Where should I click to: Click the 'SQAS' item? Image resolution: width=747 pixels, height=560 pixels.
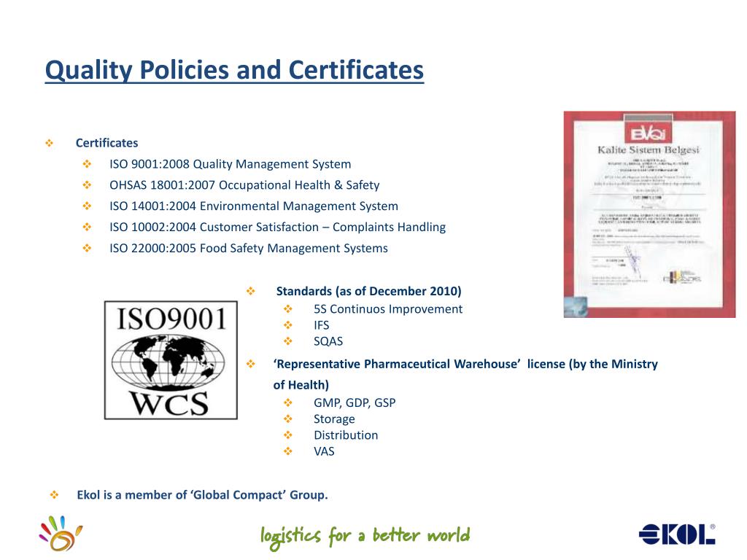328,341
